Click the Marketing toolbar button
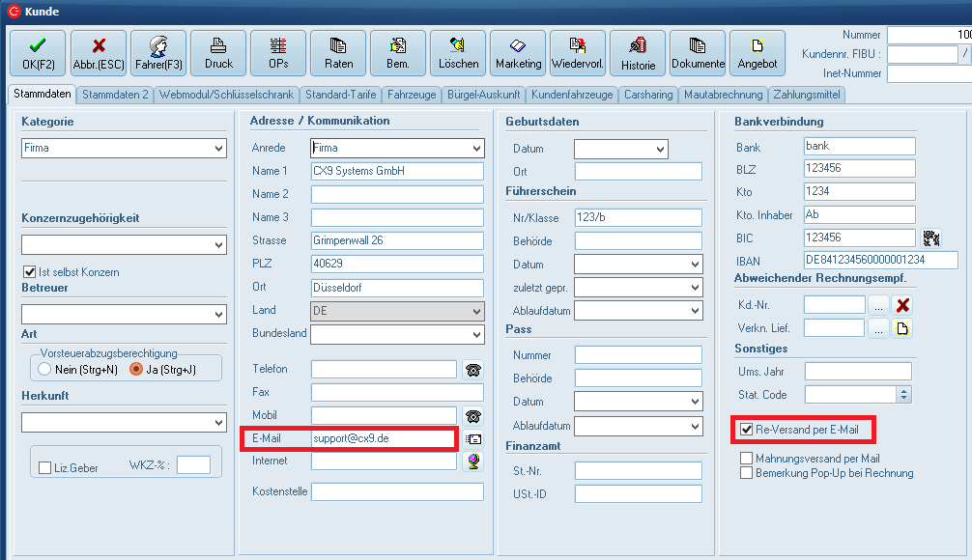This screenshot has height=560, width=972. click(x=518, y=53)
